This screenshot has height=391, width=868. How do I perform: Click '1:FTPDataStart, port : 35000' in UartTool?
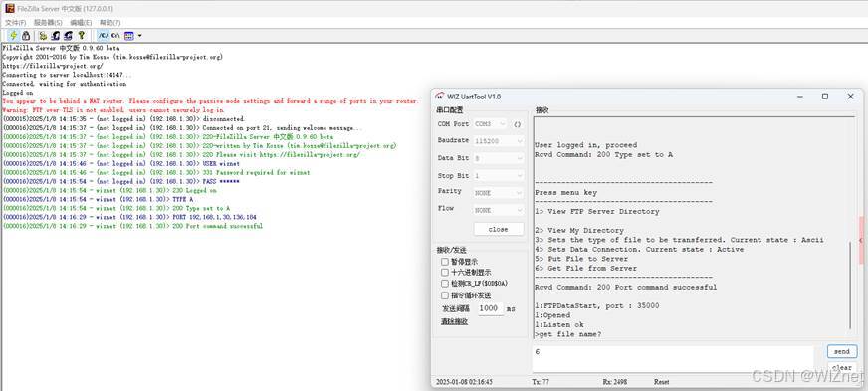[x=597, y=305]
